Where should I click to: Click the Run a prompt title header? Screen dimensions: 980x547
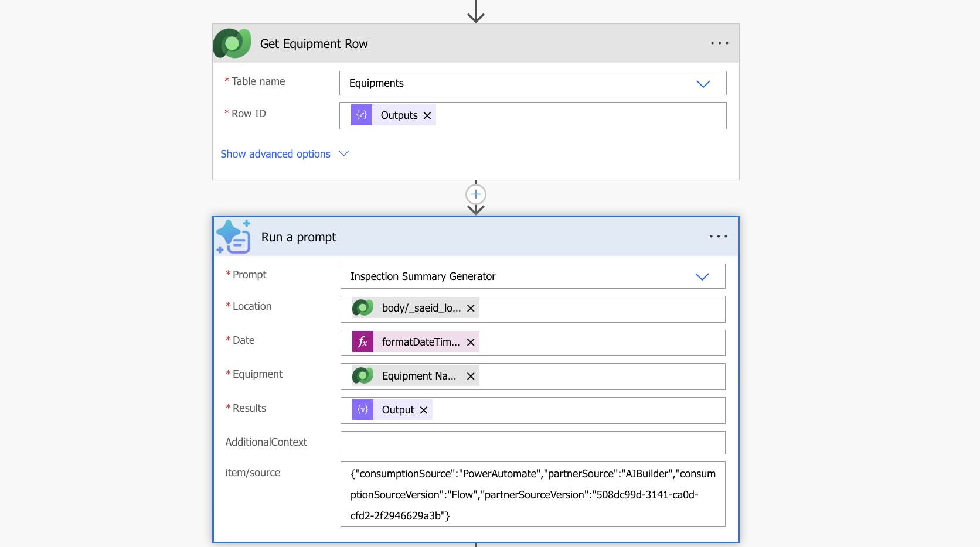pos(298,237)
